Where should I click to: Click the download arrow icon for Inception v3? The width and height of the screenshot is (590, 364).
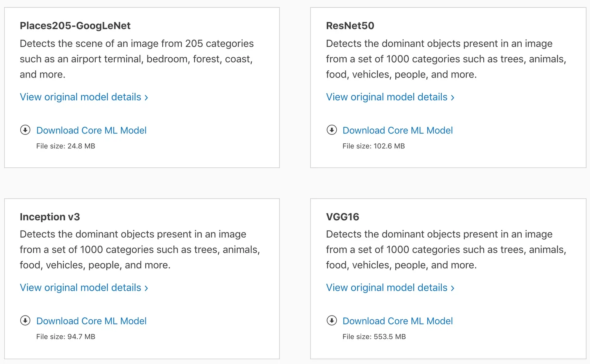(25, 321)
